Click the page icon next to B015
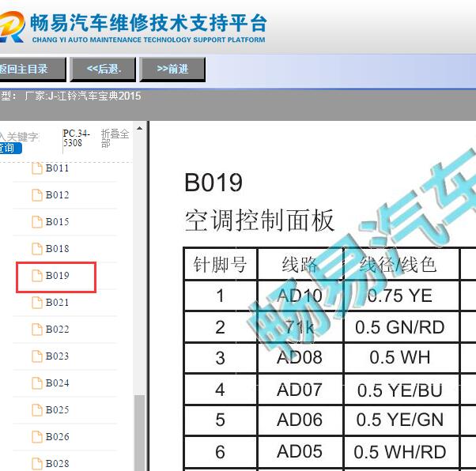The width and height of the screenshot is (476, 471). click(37, 222)
